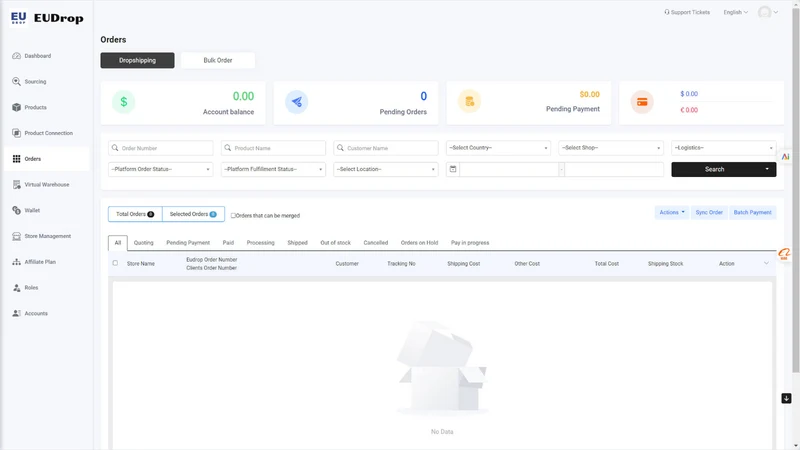
Task: Open the Platform Order Status dropdown
Action: point(160,169)
